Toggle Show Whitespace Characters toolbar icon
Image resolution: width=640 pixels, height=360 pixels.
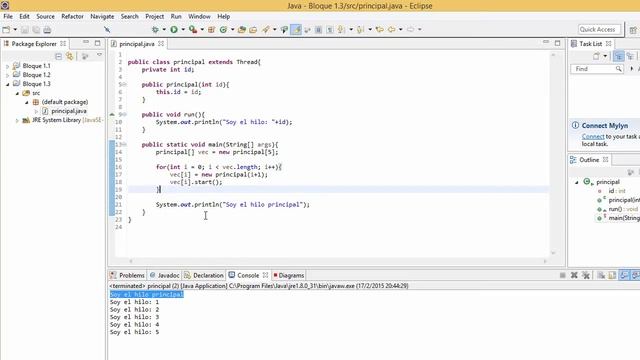pyautogui.click(x=330, y=29)
